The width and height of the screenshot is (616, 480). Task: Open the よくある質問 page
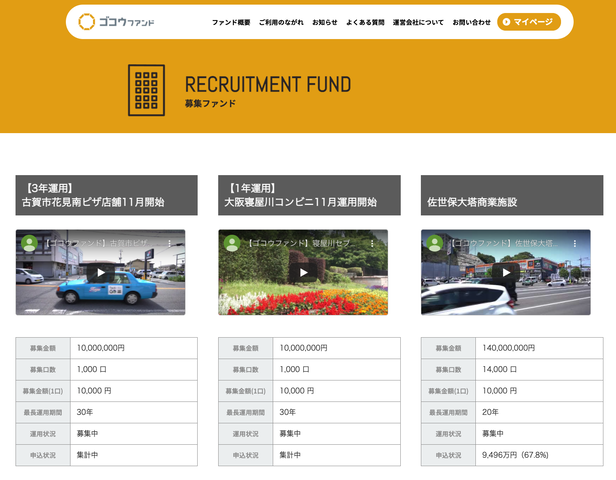365,22
